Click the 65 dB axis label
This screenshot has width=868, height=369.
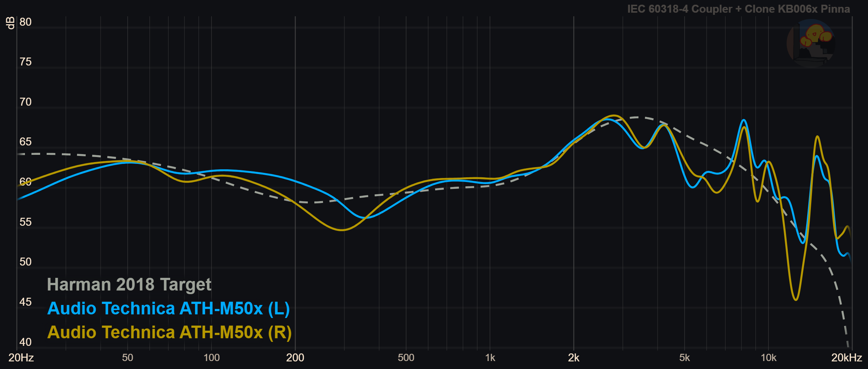point(25,142)
